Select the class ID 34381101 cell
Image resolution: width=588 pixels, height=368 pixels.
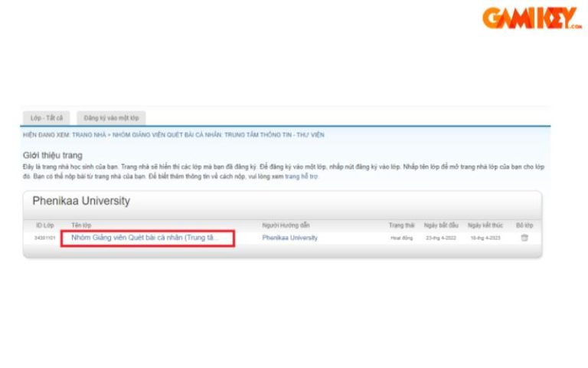coord(44,238)
